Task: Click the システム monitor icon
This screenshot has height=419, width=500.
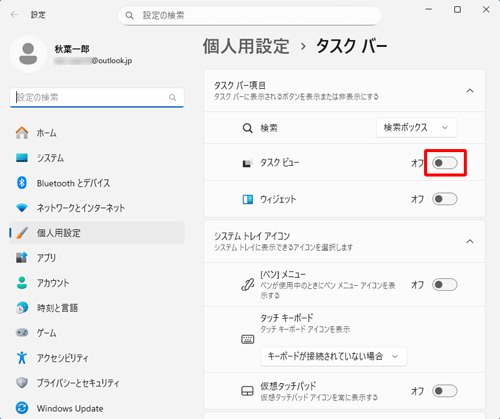Action: (x=22, y=158)
